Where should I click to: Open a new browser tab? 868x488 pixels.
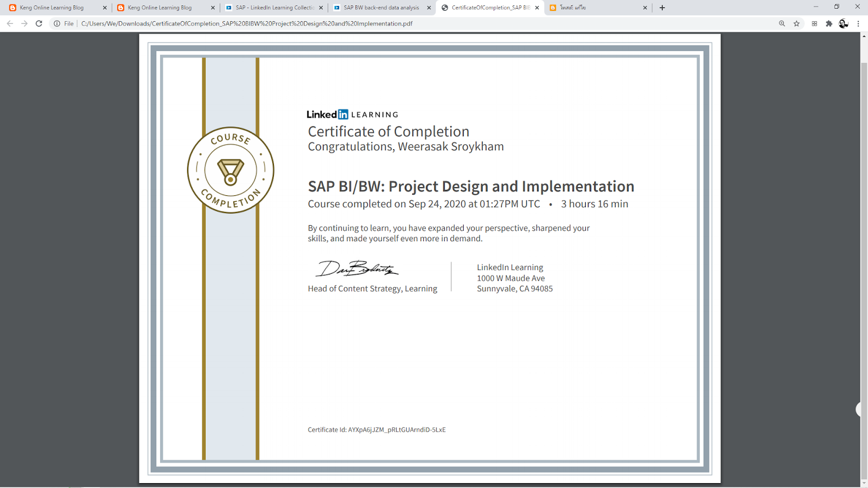click(662, 8)
